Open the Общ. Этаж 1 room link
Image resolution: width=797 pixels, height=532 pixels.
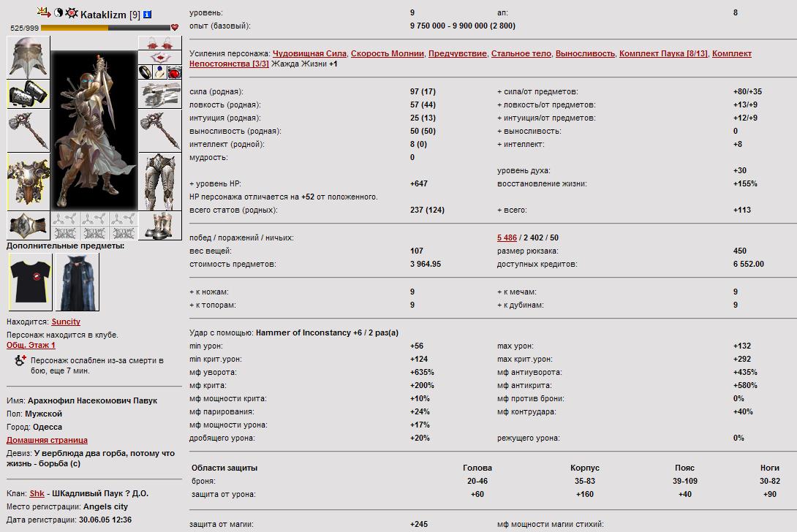point(31,345)
